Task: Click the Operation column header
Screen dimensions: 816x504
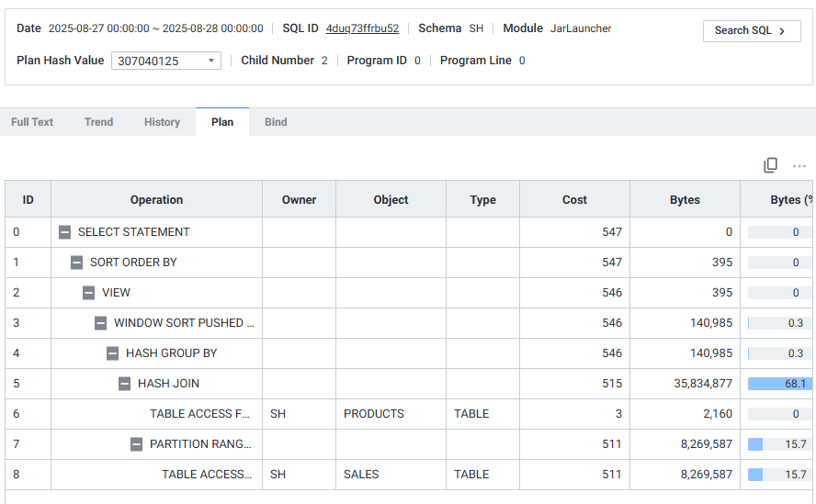Action: pos(156,200)
